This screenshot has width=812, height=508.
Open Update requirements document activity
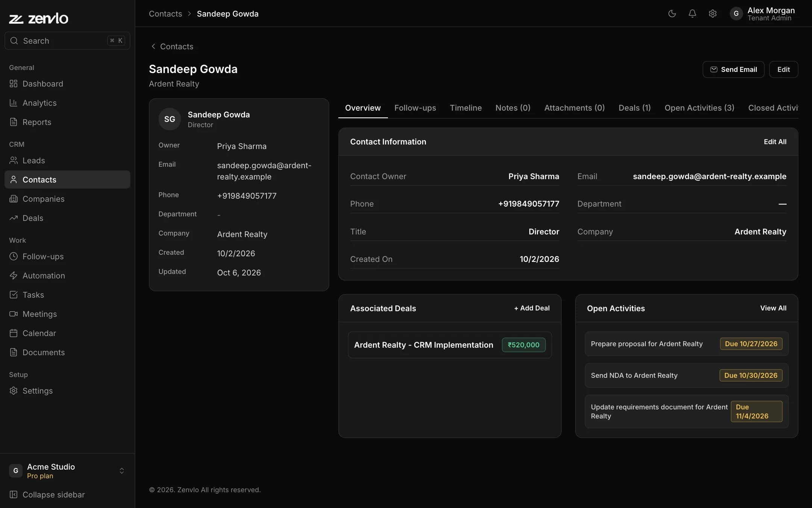(x=686, y=411)
